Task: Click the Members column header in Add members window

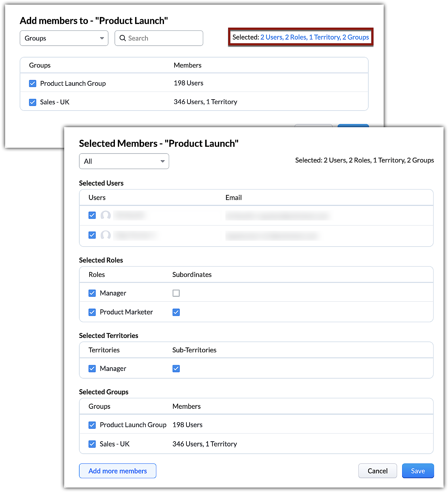Action: point(188,65)
